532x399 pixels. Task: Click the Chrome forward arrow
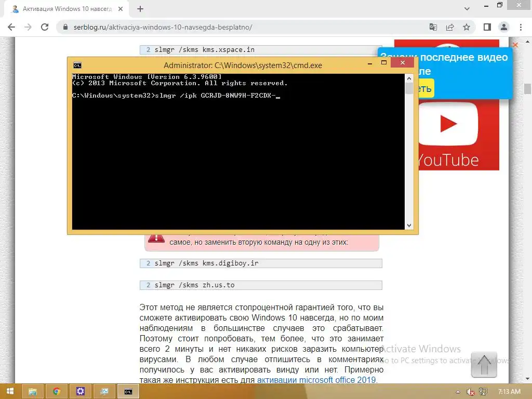pyautogui.click(x=28, y=27)
